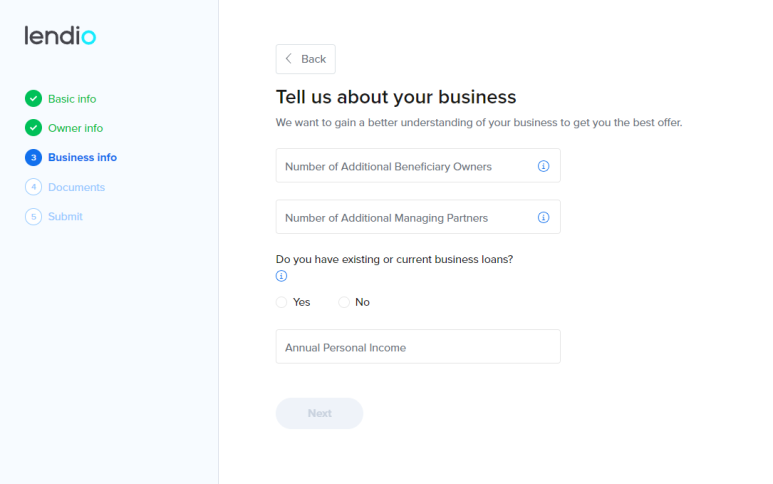The width and height of the screenshot is (773, 484).
Task: Focus Number of Additional Managing Partners field
Action: coord(418,217)
